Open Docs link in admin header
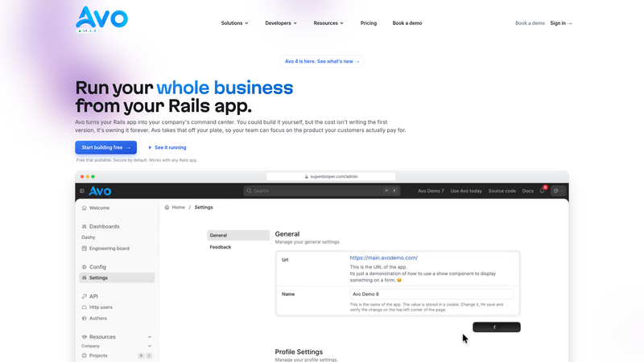644x362 pixels. [528, 191]
